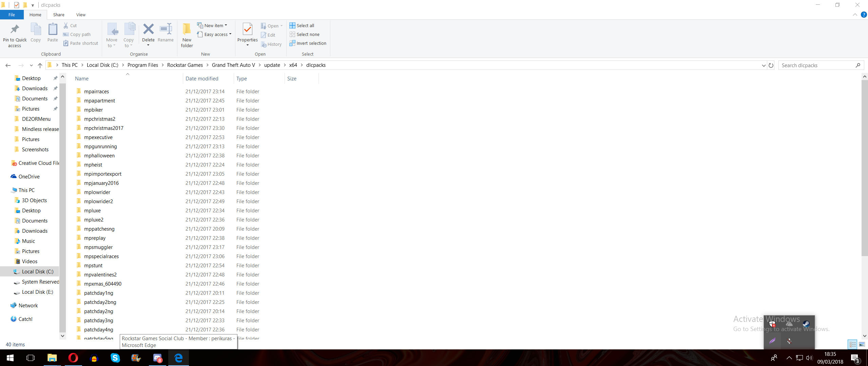The image size is (868, 366).
Task: Open the File menu tab
Action: pos(12,15)
